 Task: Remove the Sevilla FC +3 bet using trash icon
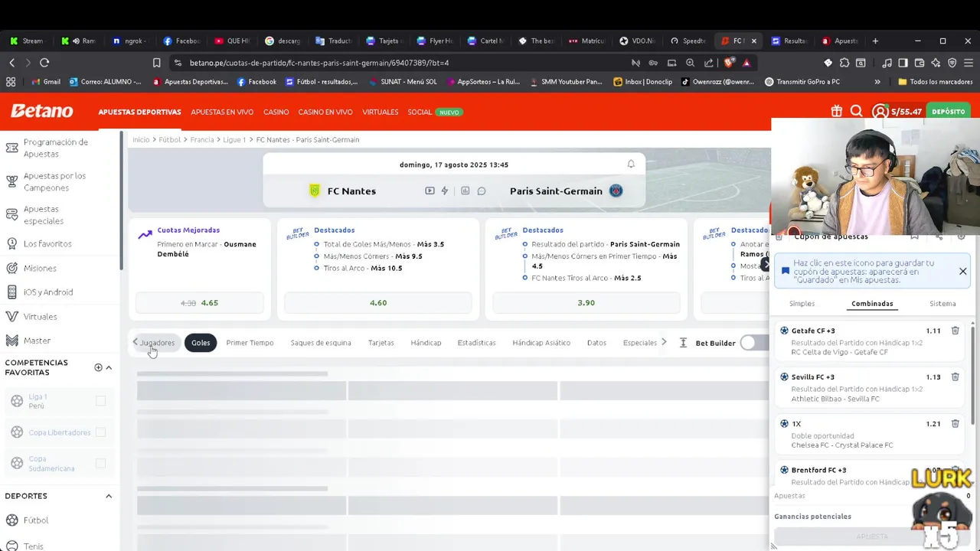(955, 377)
